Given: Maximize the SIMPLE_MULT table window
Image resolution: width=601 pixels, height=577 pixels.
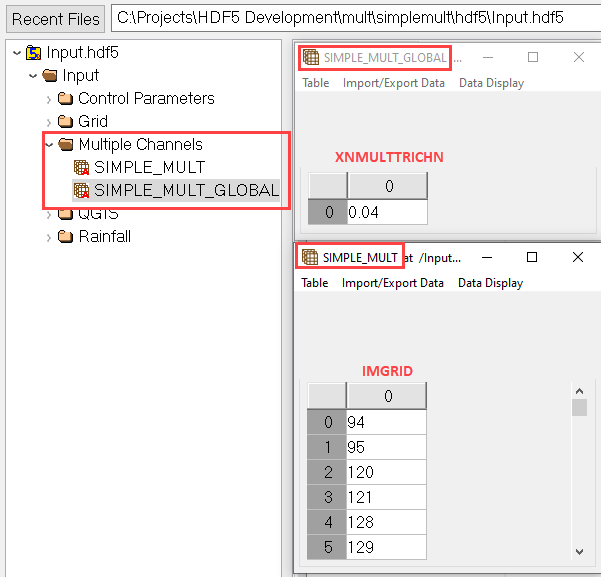Looking at the screenshot, I should 532,257.
